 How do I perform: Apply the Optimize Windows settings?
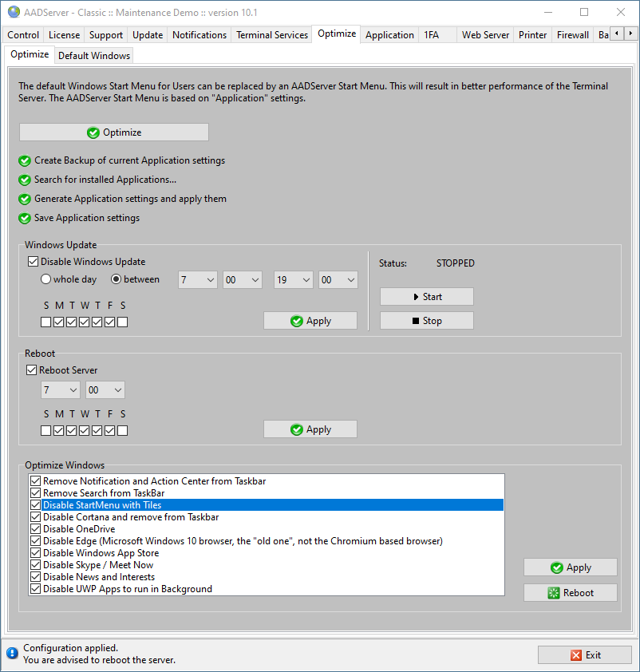tap(570, 567)
